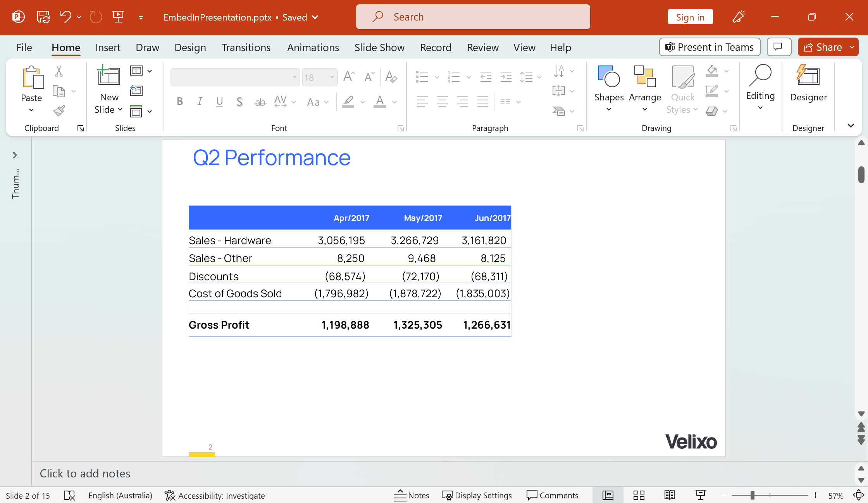
Task: Click the Increase Indent icon
Action: [x=506, y=76]
